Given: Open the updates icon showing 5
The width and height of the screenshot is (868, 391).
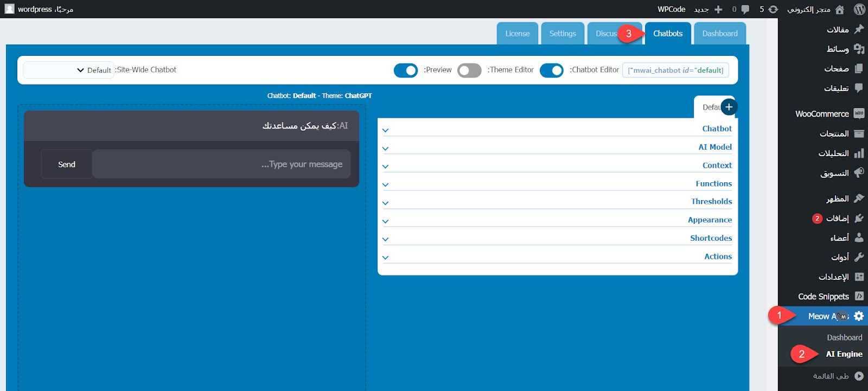Looking at the screenshot, I should pos(773,9).
